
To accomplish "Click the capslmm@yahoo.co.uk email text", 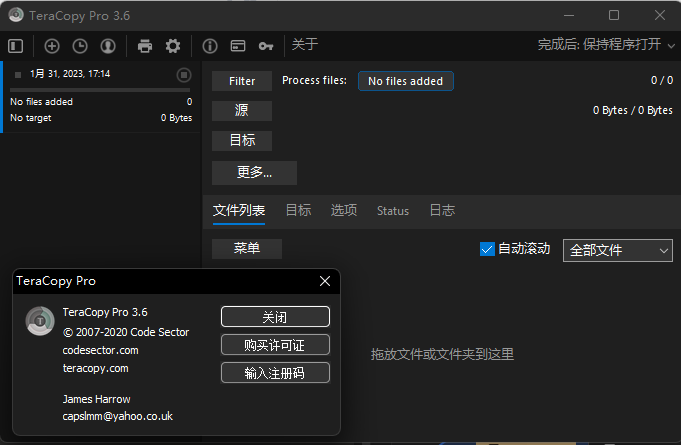I will pyautogui.click(x=118, y=416).
